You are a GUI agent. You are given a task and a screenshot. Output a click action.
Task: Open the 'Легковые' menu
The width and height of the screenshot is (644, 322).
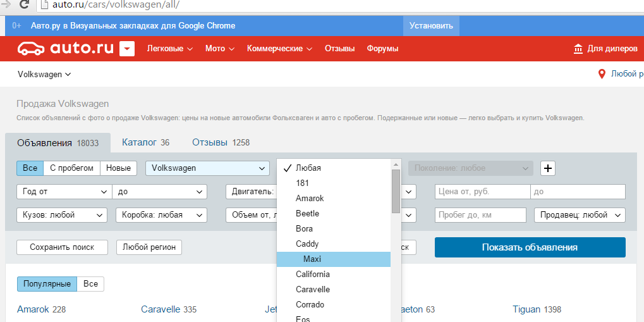point(170,49)
